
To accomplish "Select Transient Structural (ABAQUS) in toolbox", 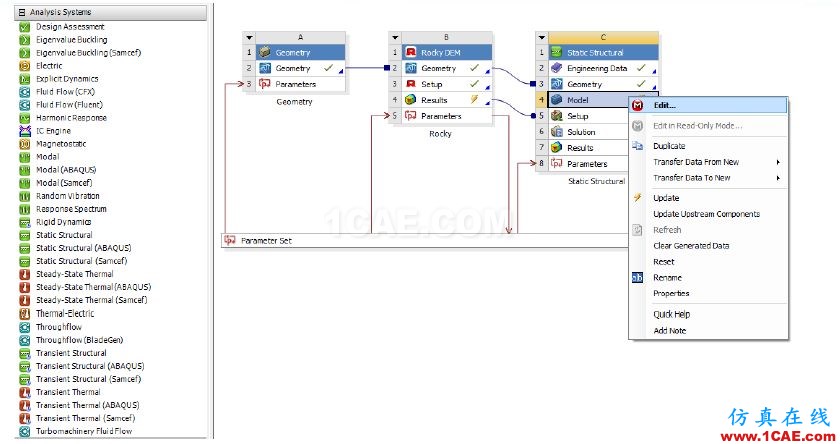I will [x=90, y=366].
